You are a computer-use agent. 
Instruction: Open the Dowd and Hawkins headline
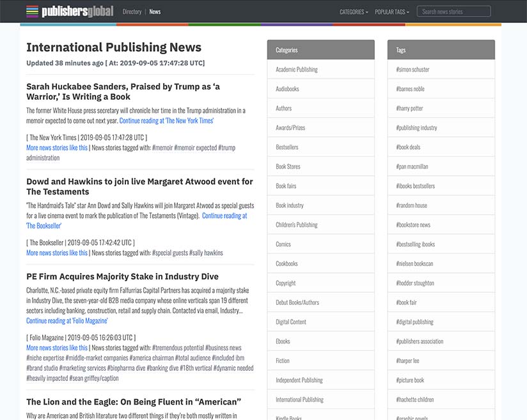[139, 187]
